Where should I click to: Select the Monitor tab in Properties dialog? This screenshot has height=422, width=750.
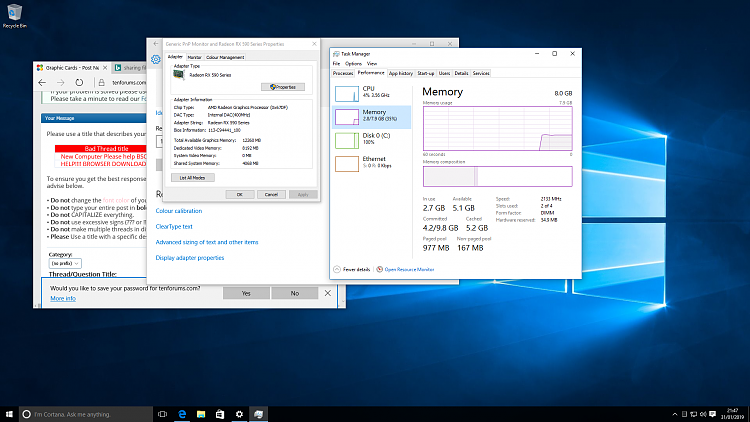pos(194,57)
